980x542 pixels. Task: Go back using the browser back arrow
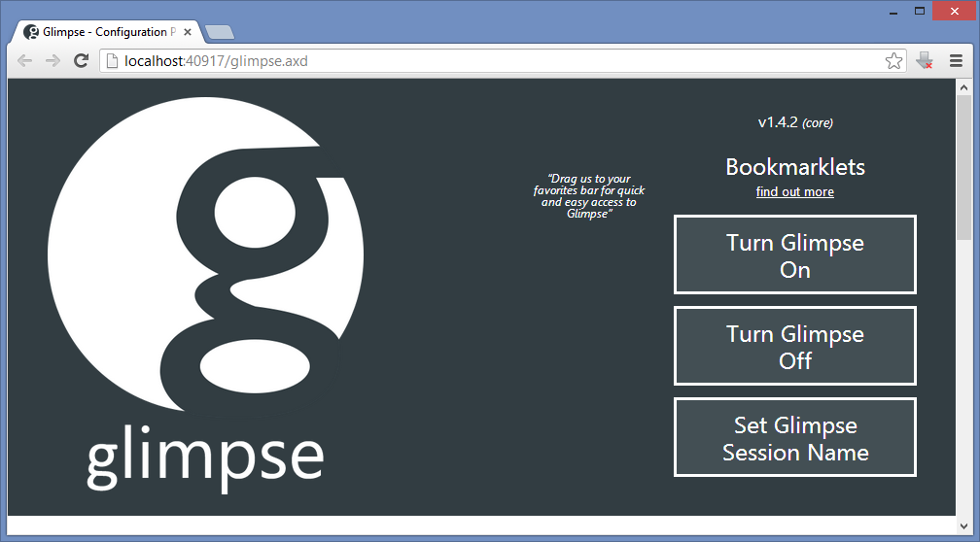(x=24, y=60)
